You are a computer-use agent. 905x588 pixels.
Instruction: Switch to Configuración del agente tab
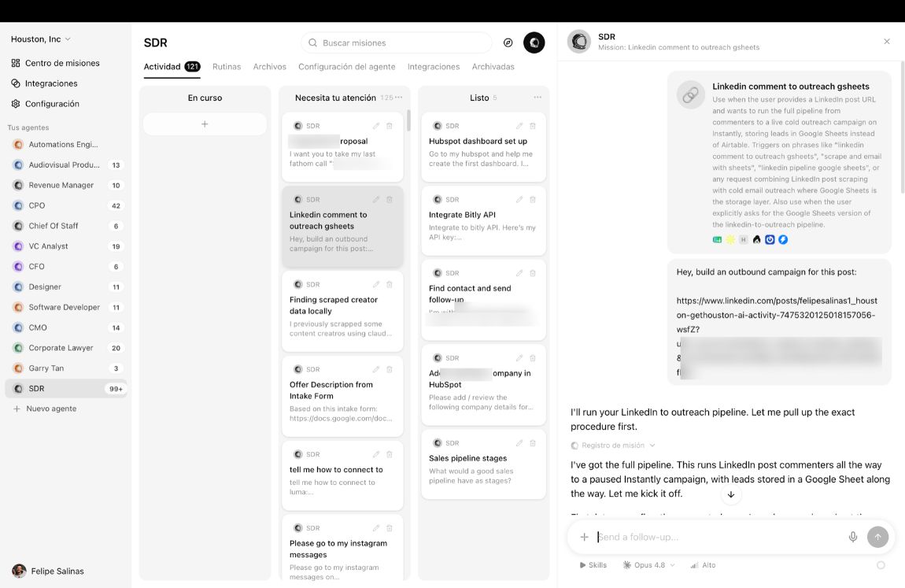coord(347,67)
